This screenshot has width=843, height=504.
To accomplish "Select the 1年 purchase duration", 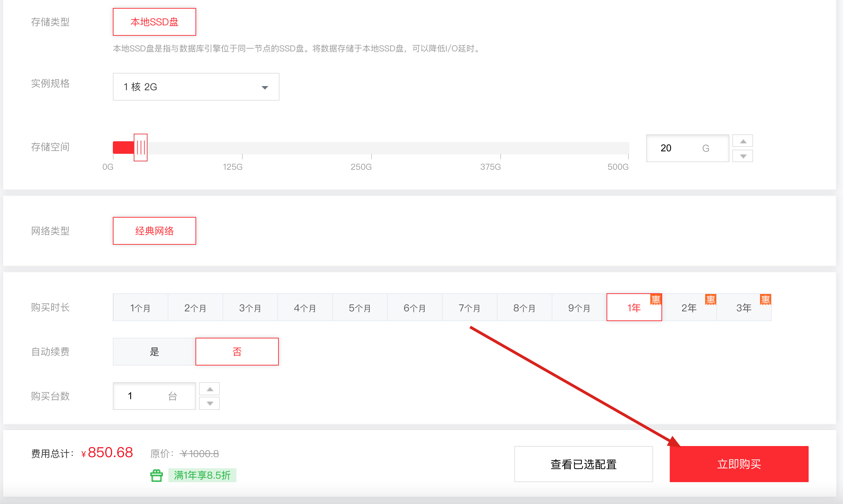I will tap(634, 308).
